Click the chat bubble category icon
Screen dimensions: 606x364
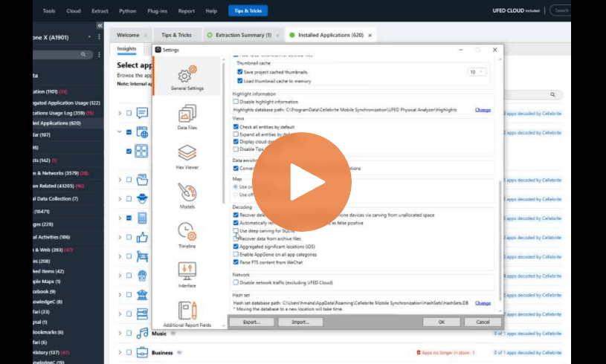142,113
